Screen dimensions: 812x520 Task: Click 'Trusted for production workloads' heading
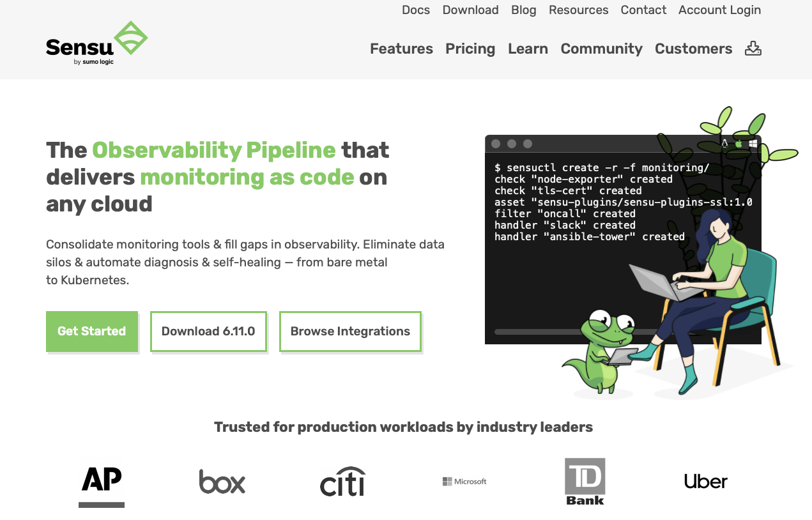(404, 427)
